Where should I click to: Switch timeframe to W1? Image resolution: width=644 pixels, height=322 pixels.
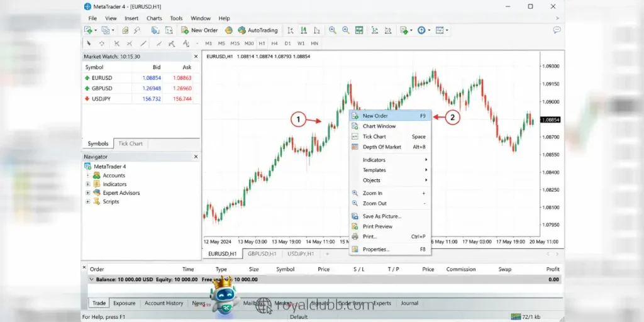click(301, 43)
